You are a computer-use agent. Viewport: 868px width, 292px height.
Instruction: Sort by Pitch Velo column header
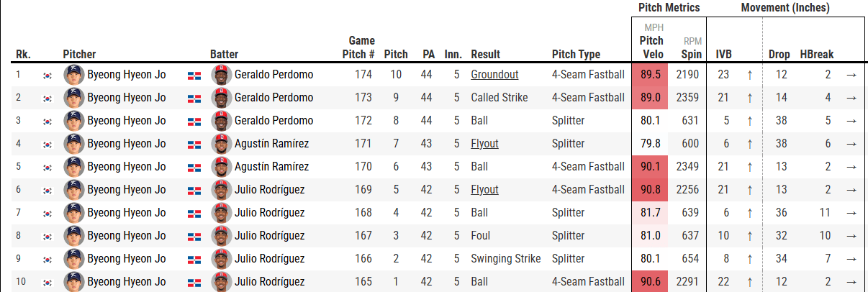point(651,47)
